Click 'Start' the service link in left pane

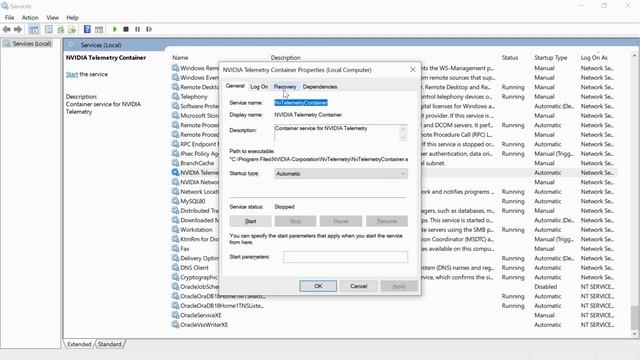coord(72,74)
